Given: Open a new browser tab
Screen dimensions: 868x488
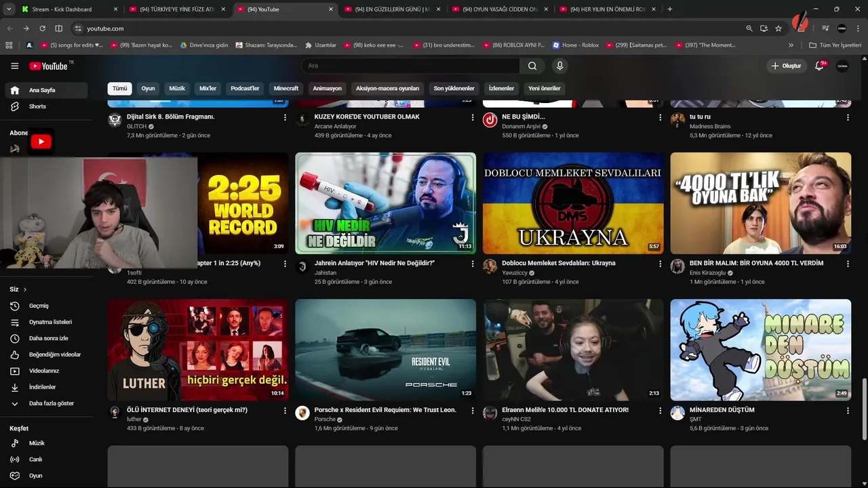Looking at the screenshot, I should coord(670,9).
